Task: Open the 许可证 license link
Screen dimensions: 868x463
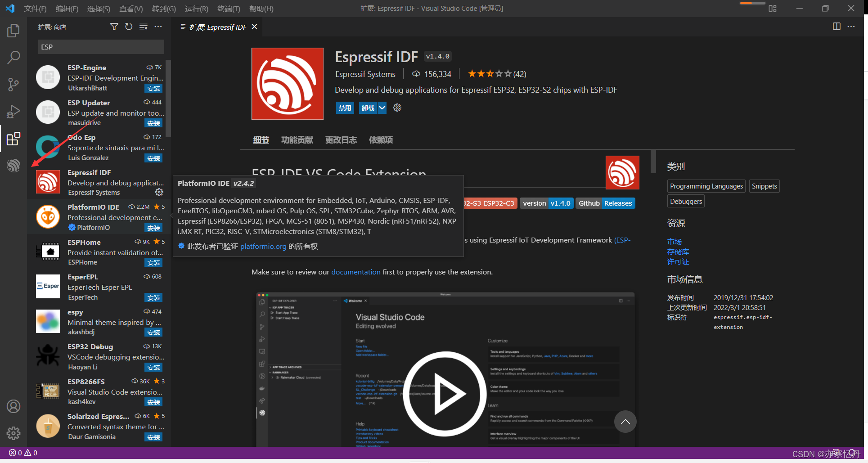Action: pos(678,261)
